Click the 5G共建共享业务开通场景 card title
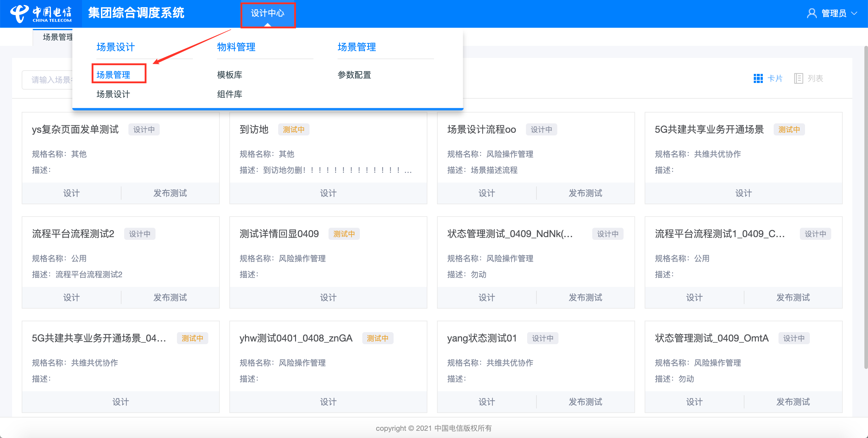868x438 pixels. [x=709, y=129]
